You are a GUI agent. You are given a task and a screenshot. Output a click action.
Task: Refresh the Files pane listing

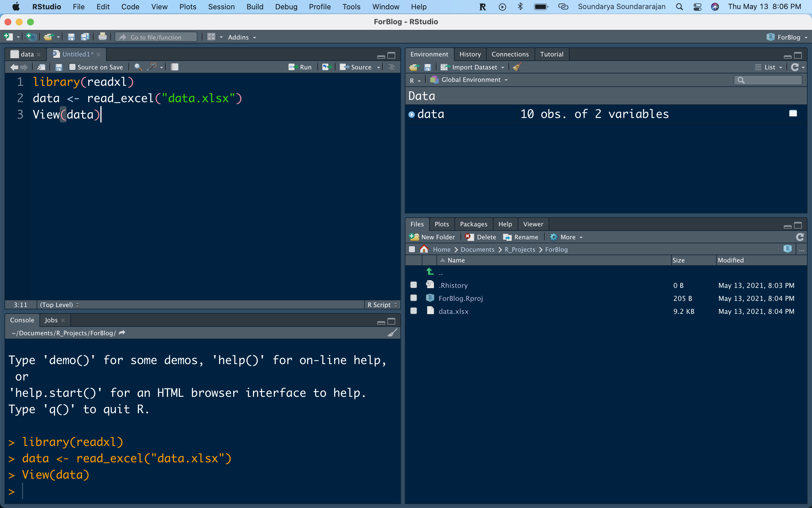pos(800,237)
